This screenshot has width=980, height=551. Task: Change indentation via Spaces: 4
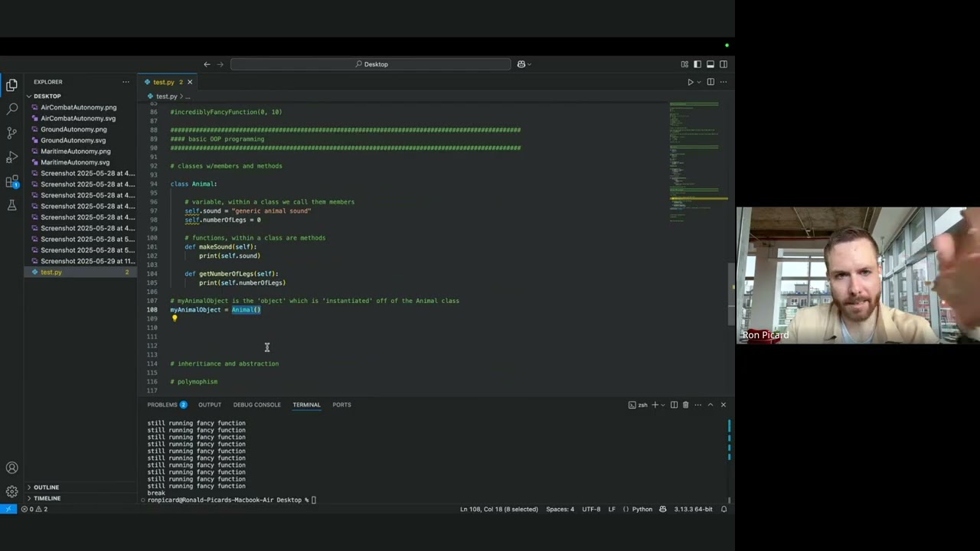(560, 509)
